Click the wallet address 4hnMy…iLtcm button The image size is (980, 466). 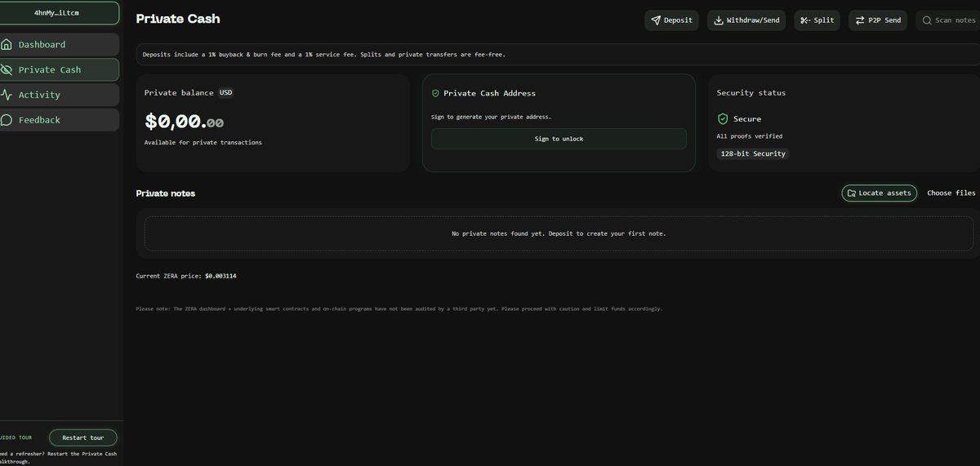[x=60, y=13]
